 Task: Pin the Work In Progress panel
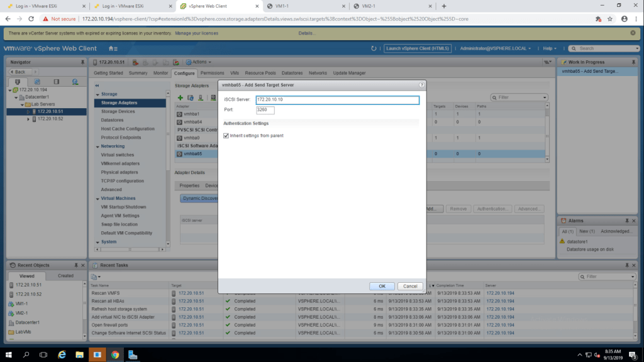(x=632, y=62)
